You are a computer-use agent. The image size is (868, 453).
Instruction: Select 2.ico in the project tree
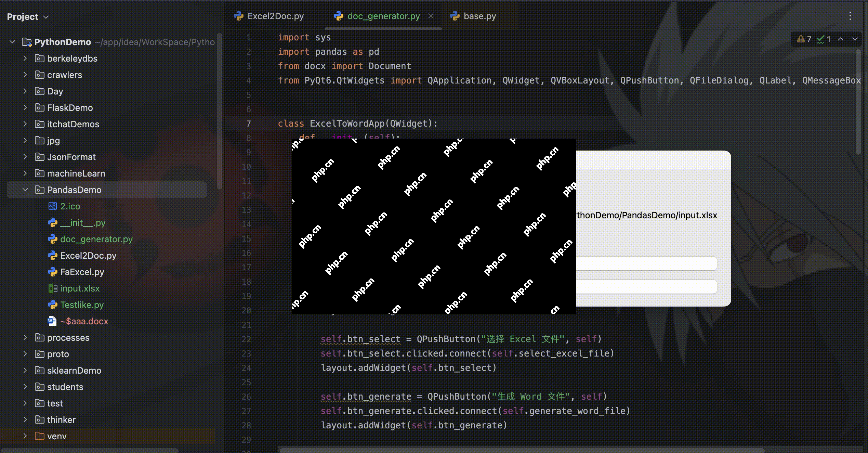(70, 206)
